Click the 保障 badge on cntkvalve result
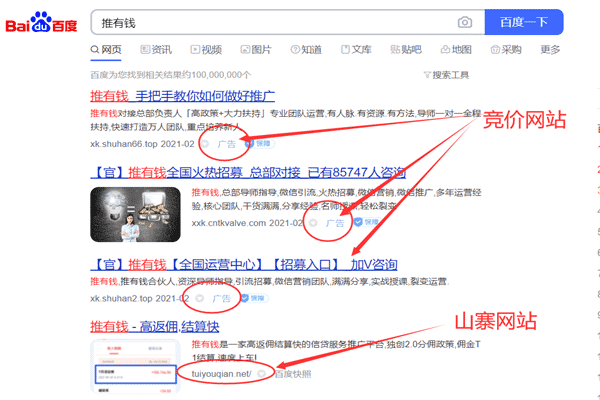The image size is (600, 400). pyautogui.click(x=367, y=222)
